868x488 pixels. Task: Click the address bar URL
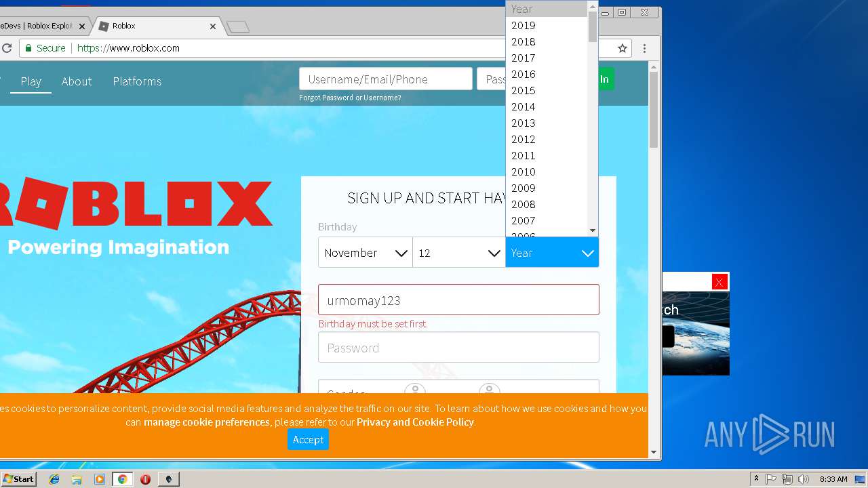point(128,48)
